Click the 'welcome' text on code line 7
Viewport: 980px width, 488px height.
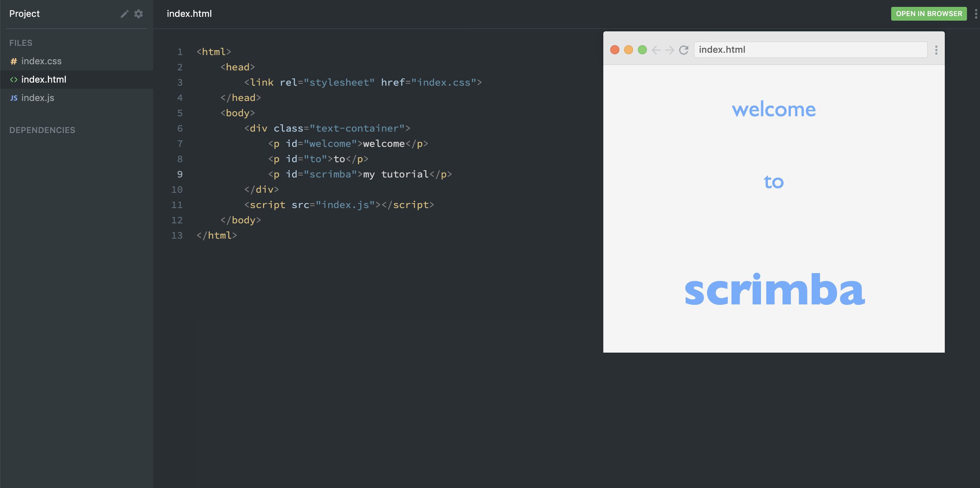[x=384, y=144]
